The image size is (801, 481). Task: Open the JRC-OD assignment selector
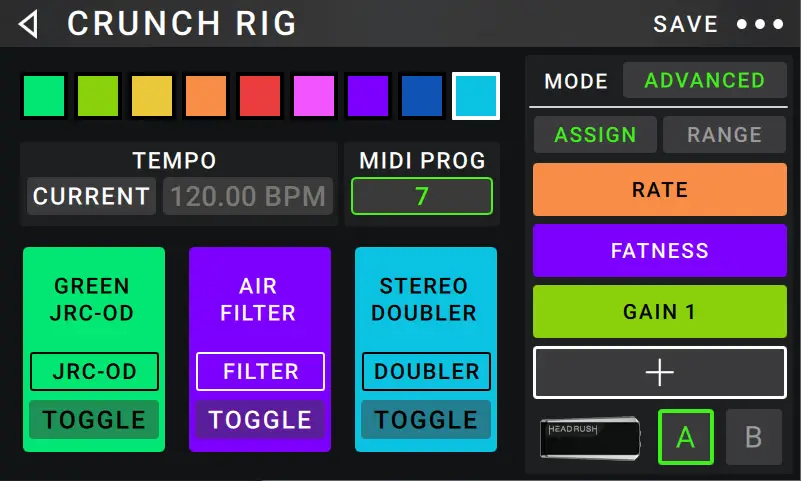[94, 371]
